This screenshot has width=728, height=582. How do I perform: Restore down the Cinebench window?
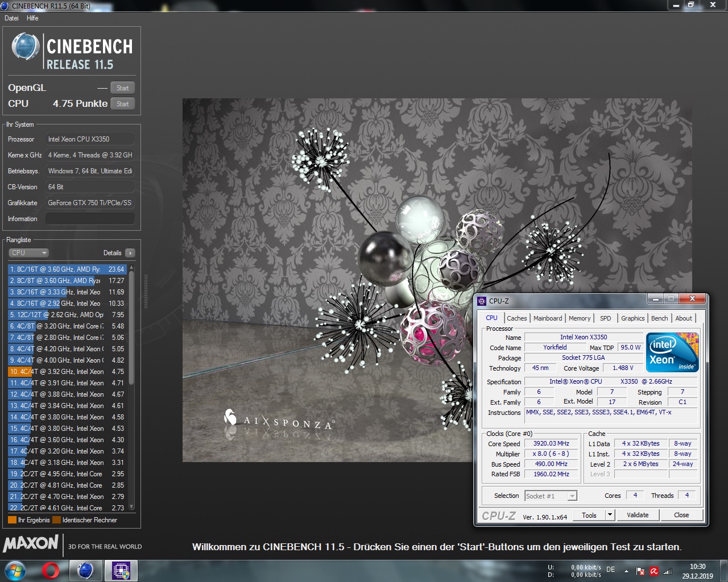691,5
